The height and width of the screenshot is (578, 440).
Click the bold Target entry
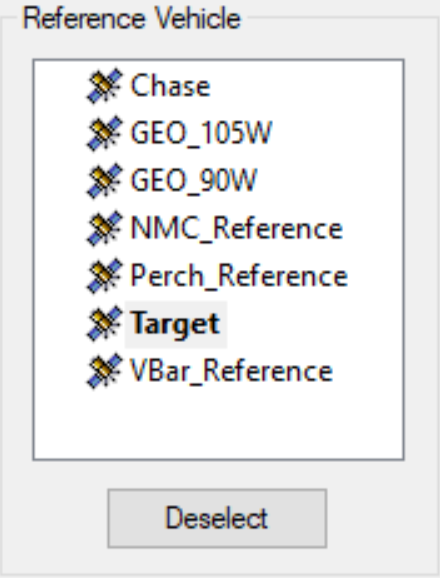pos(176,324)
